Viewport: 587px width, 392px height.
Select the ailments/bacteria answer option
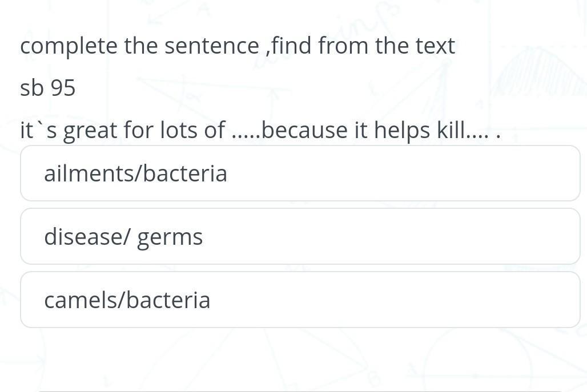(300, 173)
